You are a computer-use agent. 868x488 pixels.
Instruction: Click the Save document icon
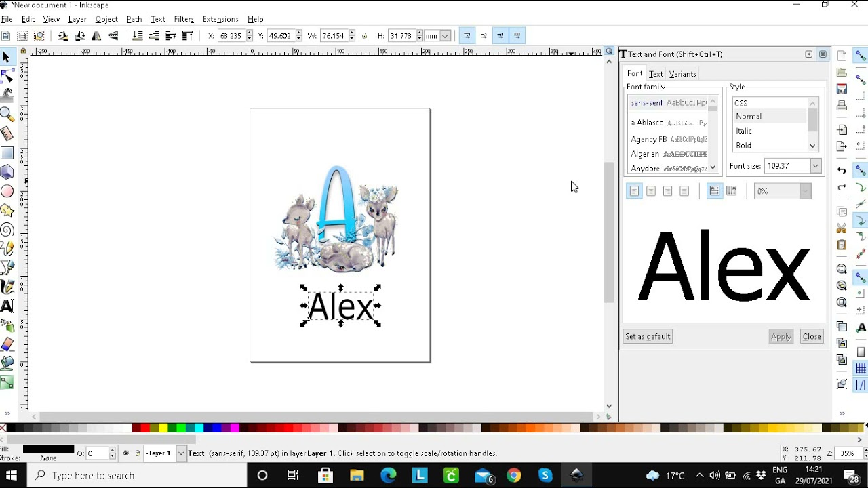(842, 89)
